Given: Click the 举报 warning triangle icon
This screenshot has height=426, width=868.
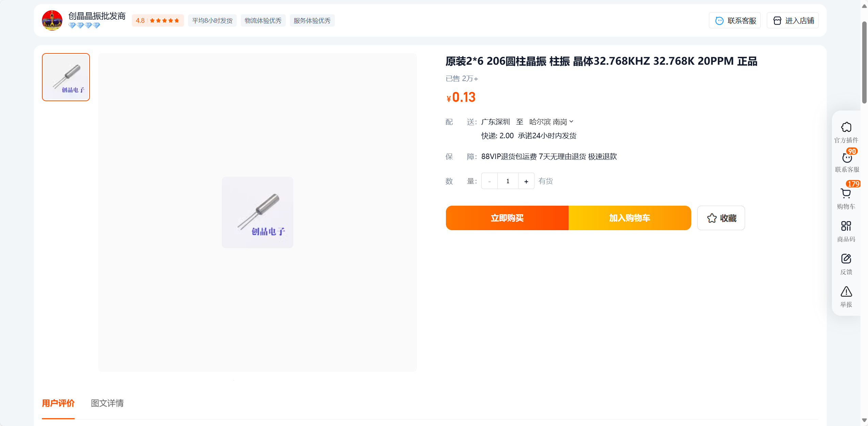Looking at the screenshot, I should coord(846,291).
